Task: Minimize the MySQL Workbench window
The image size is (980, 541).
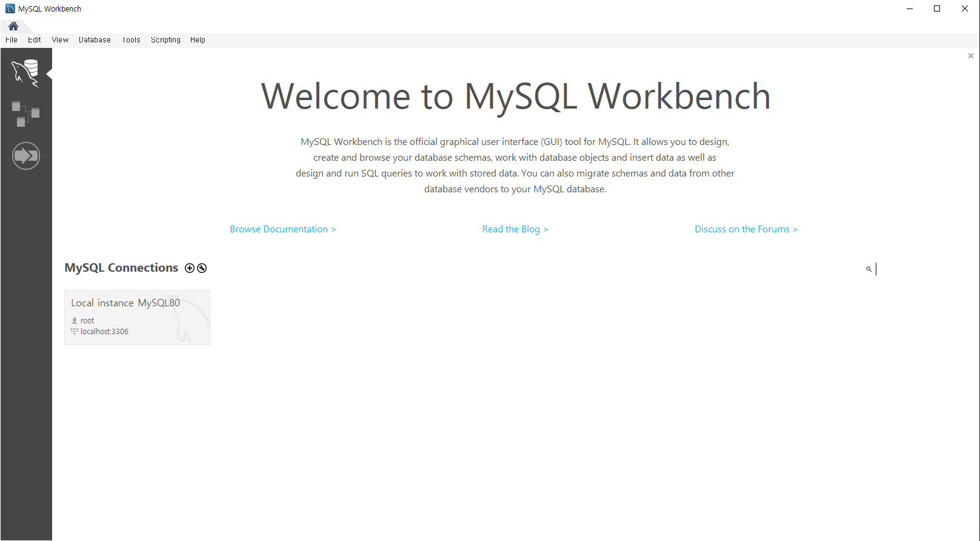Action: pyautogui.click(x=910, y=8)
